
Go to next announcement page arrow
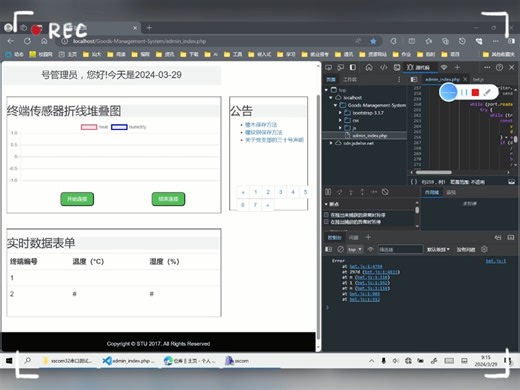268,205
